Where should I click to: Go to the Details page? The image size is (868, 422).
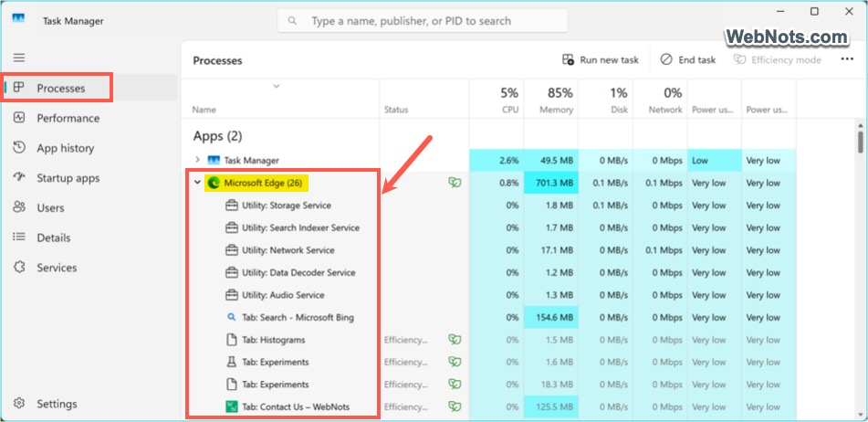tap(89, 237)
